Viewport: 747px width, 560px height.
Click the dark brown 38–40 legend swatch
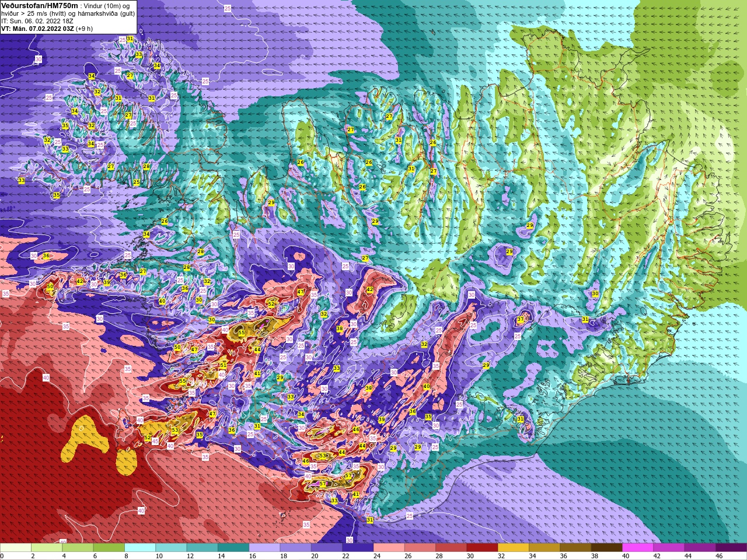(607, 548)
